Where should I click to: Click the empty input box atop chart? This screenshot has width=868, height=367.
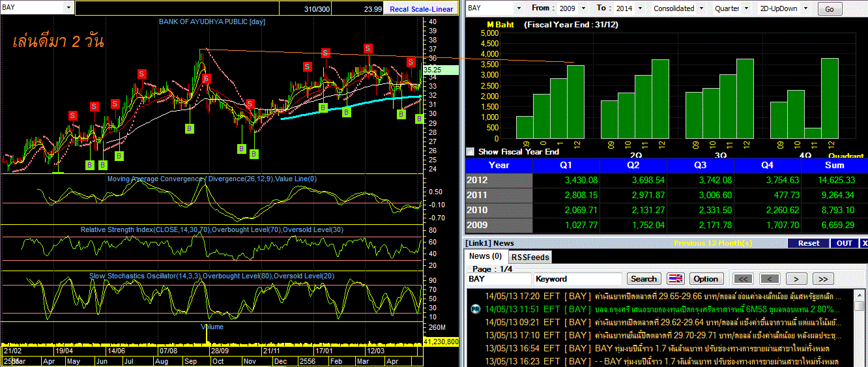tap(177, 8)
